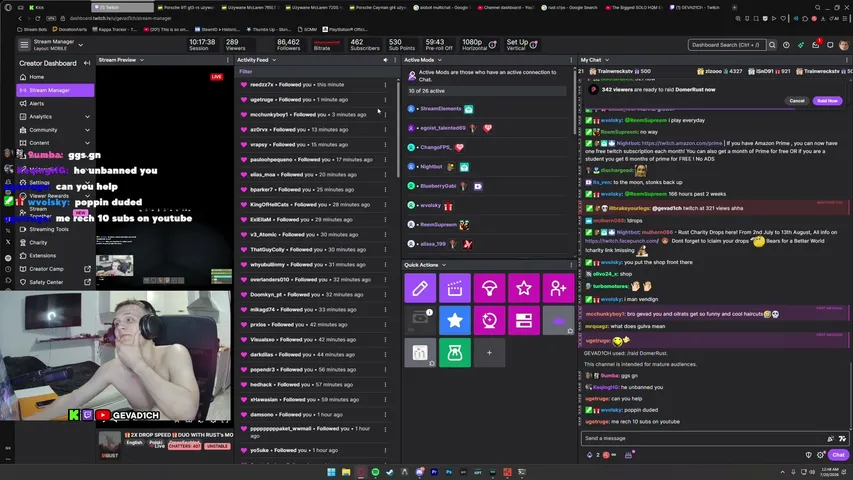Click the dashboard search magnifier icon

point(772,45)
